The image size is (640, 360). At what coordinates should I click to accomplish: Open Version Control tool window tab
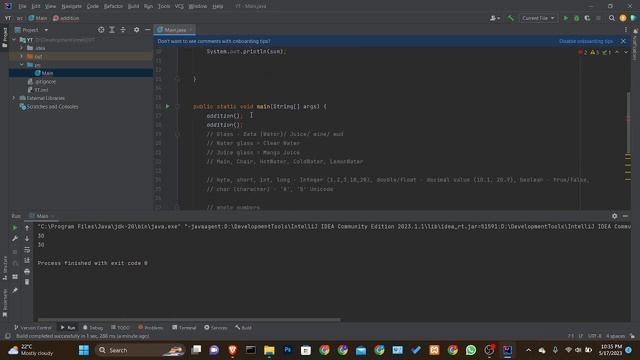coord(33,328)
